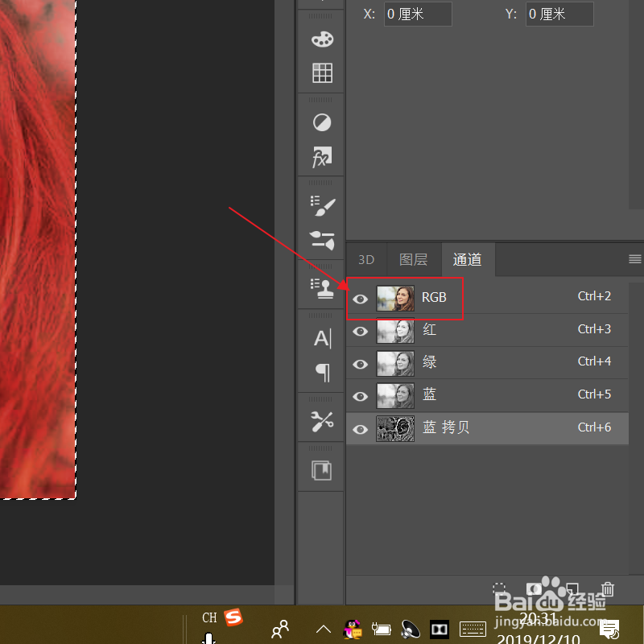
Task: Open the notification action center icon
Action: coord(609,630)
